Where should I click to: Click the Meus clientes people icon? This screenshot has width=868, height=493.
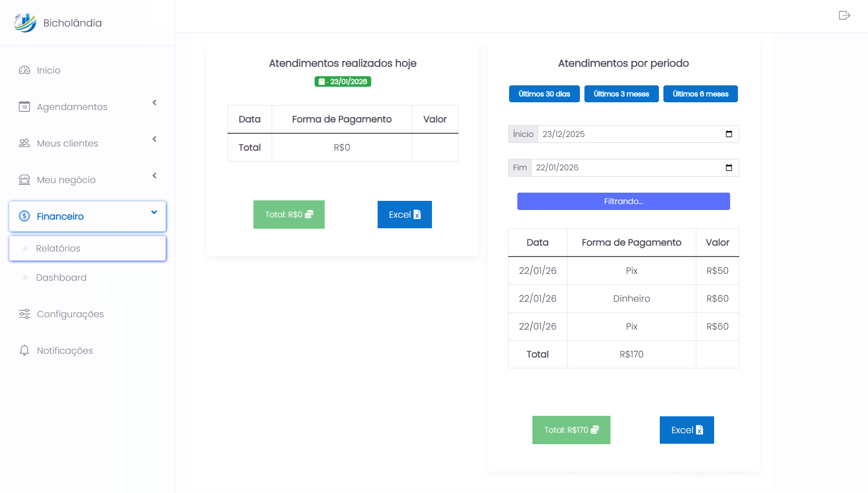coord(24,143)
